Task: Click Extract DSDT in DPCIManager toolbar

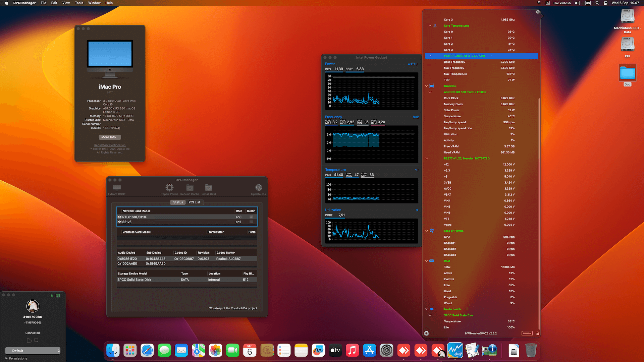Action: click(x=117, y=189)
